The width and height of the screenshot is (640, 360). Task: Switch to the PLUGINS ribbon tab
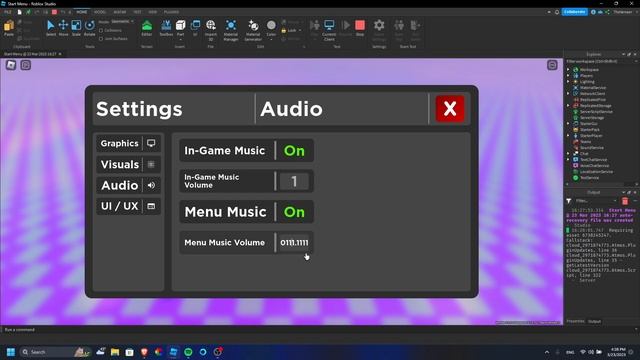click(x=171, y=12)
